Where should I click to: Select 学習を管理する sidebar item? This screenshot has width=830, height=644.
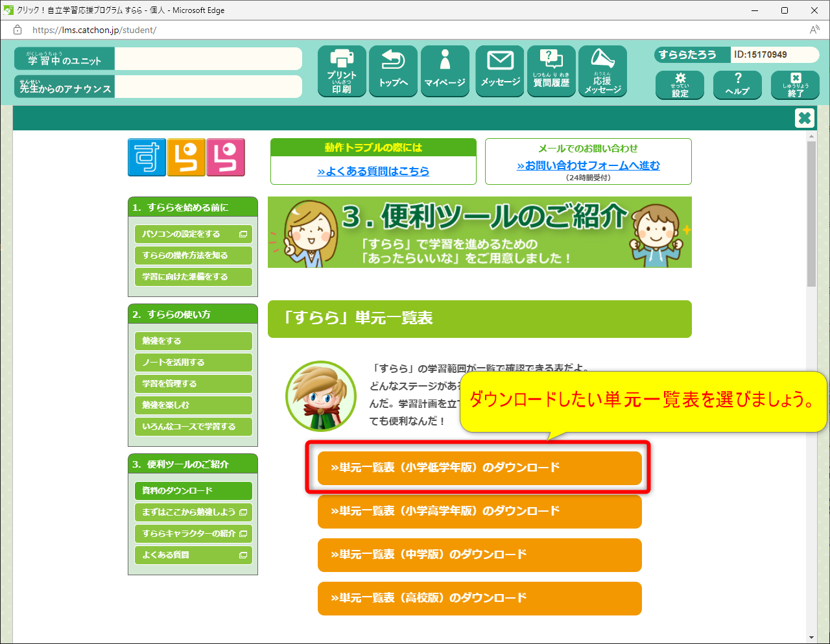coord(193,384)
